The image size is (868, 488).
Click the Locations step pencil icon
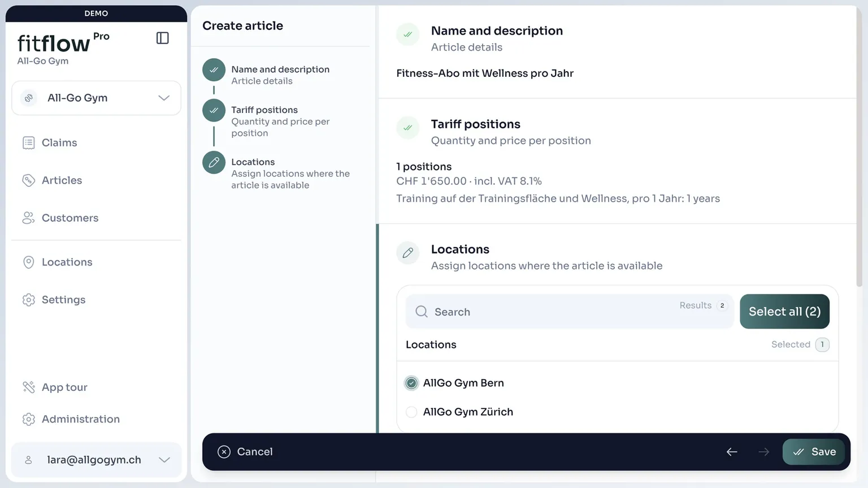pyautogui.click(x=214, y=163)
